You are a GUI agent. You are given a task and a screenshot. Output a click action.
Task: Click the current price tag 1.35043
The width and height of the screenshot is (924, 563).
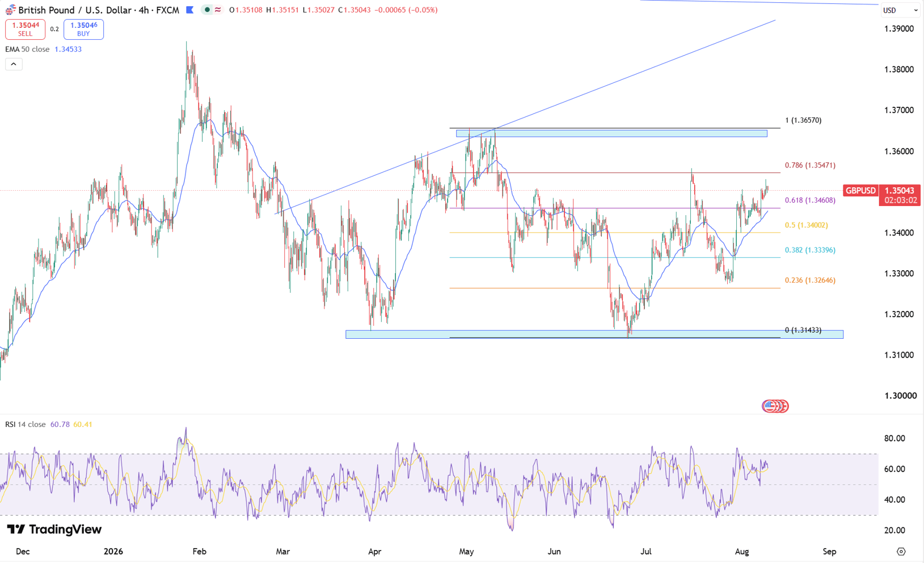[900, 191]
